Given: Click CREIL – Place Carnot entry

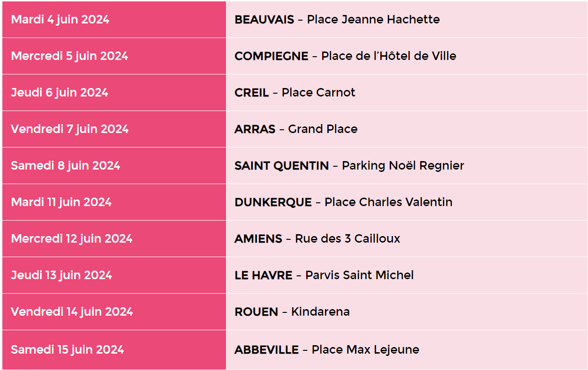Looking at the screenshot, I should point(295,93).
